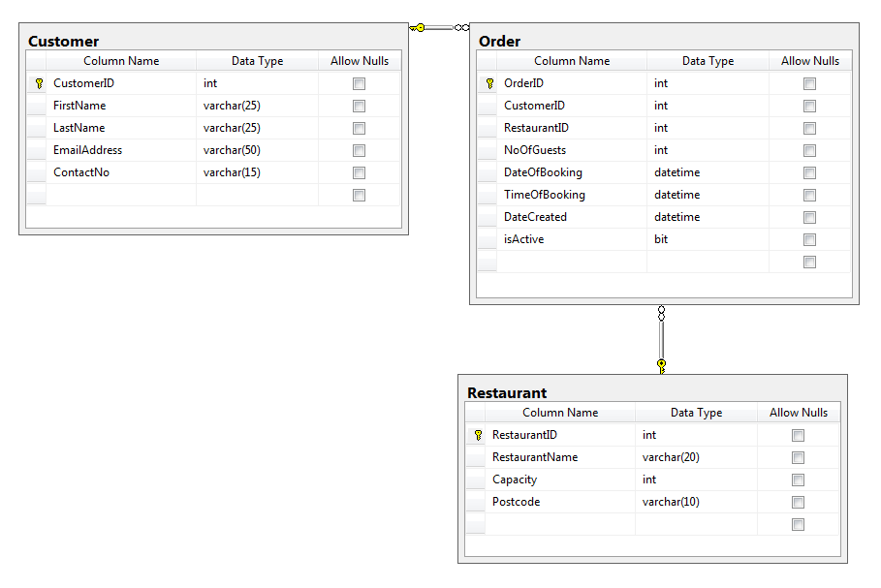881x588 pixels.
Task: Select the primary key icon beside CustomerID
Action: click(x=38, y=83)
